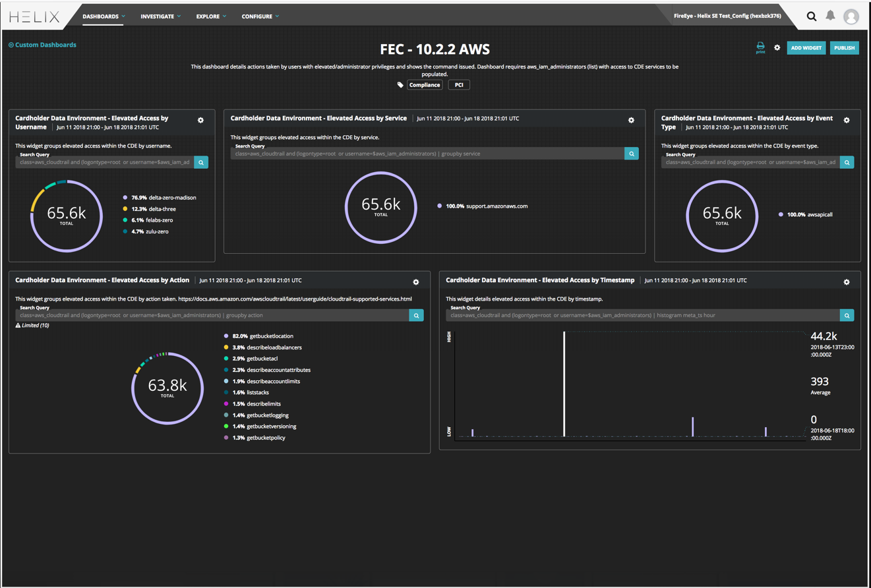
Task: Click the 393 Average value
Action: pyautogui.click(x=820, y=382)
